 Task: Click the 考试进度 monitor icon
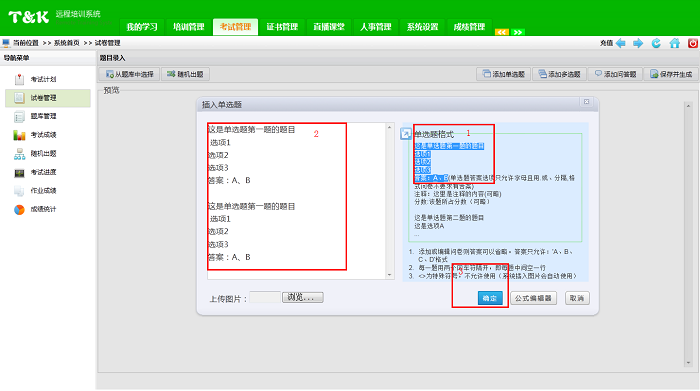coord(19,173)
